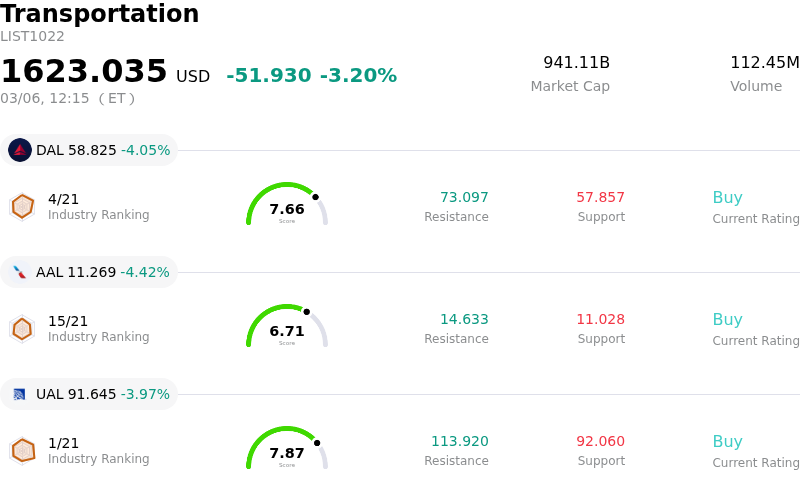This screenshot has height=488, width=800.
Task: Click the Delta Air Lines logo icon
Action: click(x=20, y=150)
